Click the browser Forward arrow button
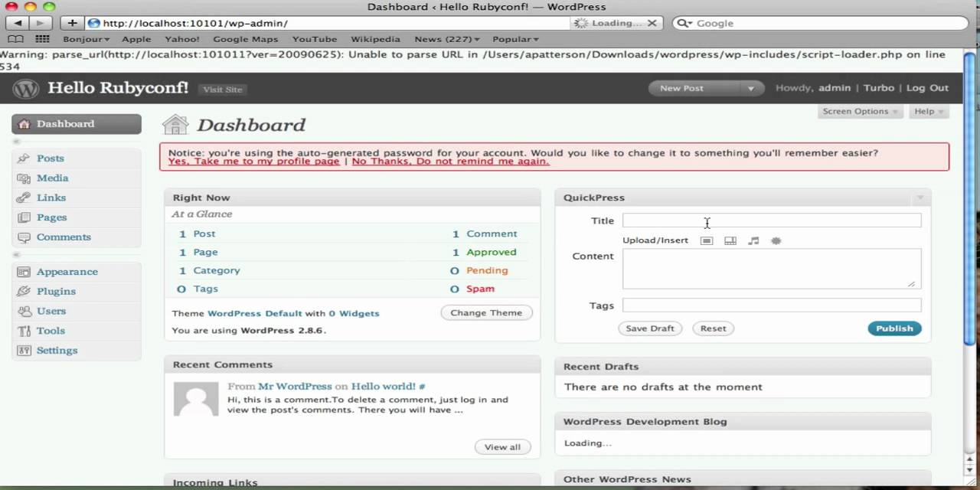This screenshot has width=980, height=490. point(41,23)
